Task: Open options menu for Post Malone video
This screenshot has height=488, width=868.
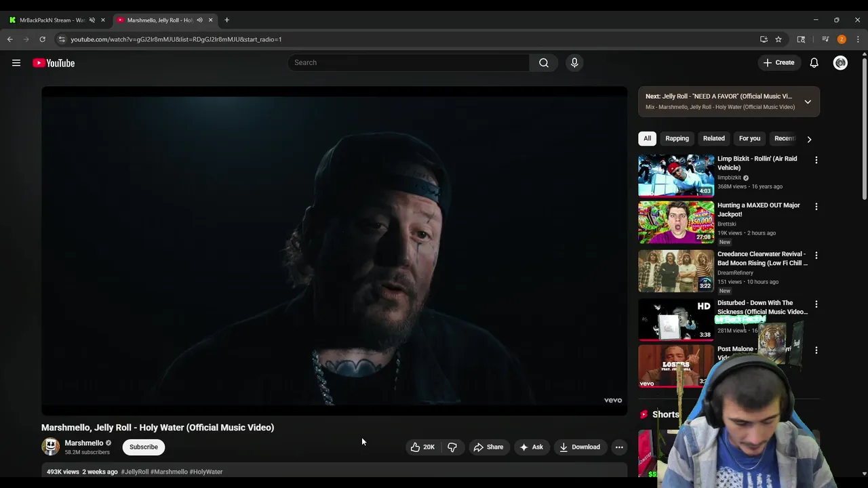Action: (x=816, y=350)
